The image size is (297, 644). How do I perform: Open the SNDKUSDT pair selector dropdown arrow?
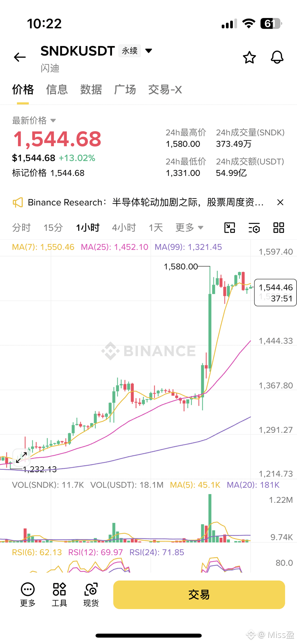(x=148, y=51)
